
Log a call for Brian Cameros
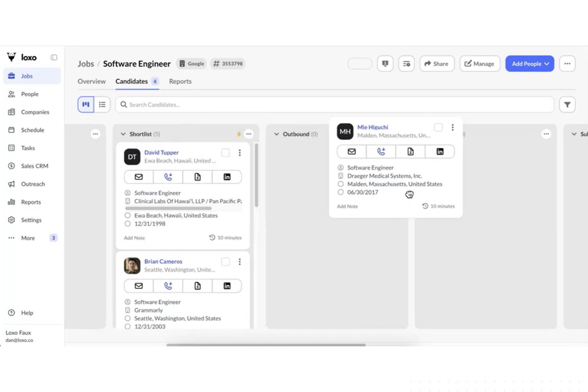pos(168,286)
